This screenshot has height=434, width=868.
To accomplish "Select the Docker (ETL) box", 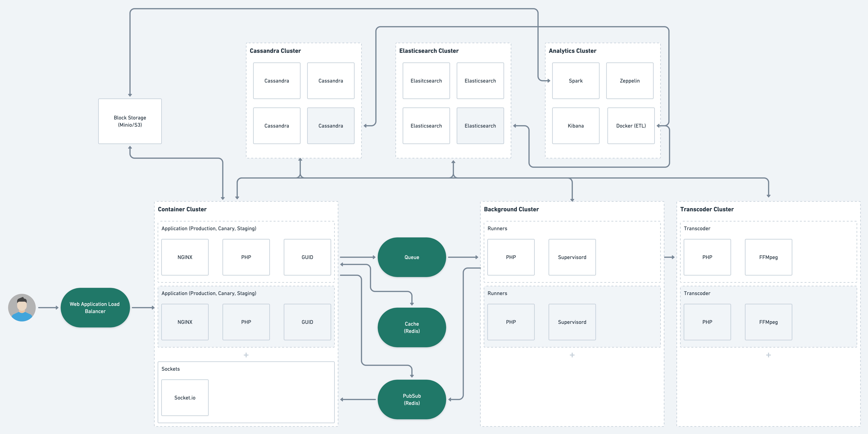I will 631,126.
